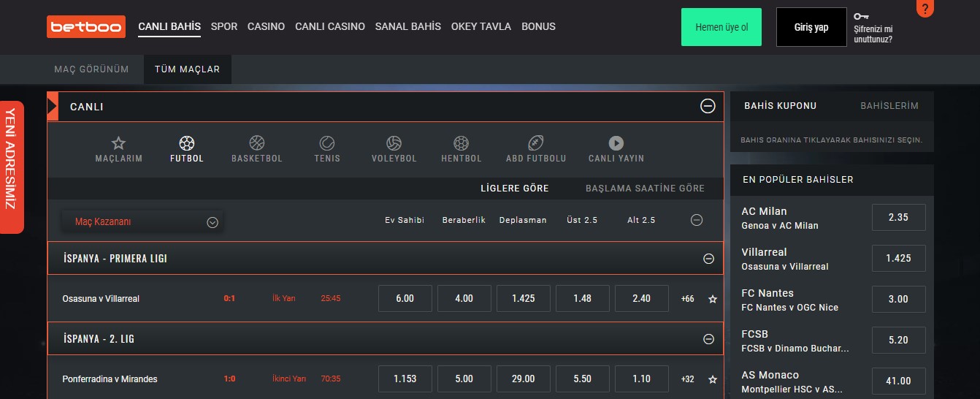This screenshot has height=399, width=980.
Task: Open the OKEY TAVLA menu
Action: 481,26
